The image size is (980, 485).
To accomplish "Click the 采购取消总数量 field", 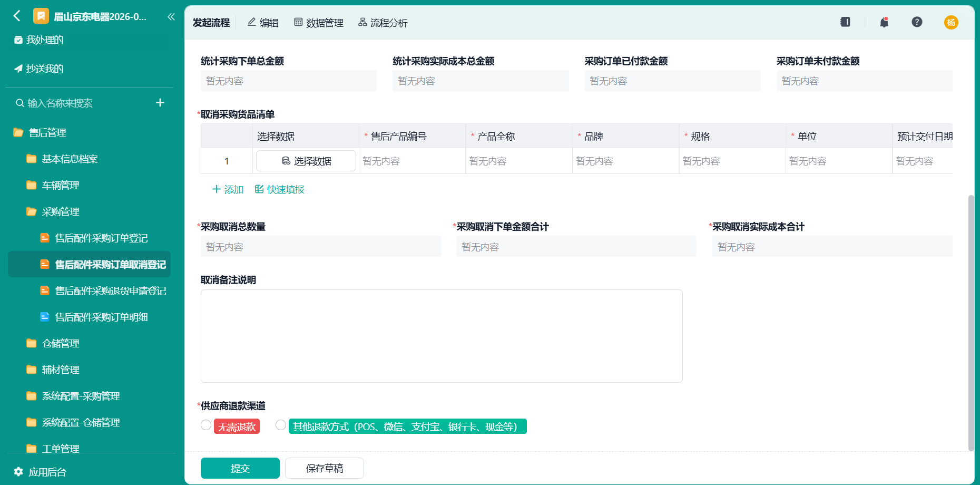I will pyautogui.click(x=321, y=246).
